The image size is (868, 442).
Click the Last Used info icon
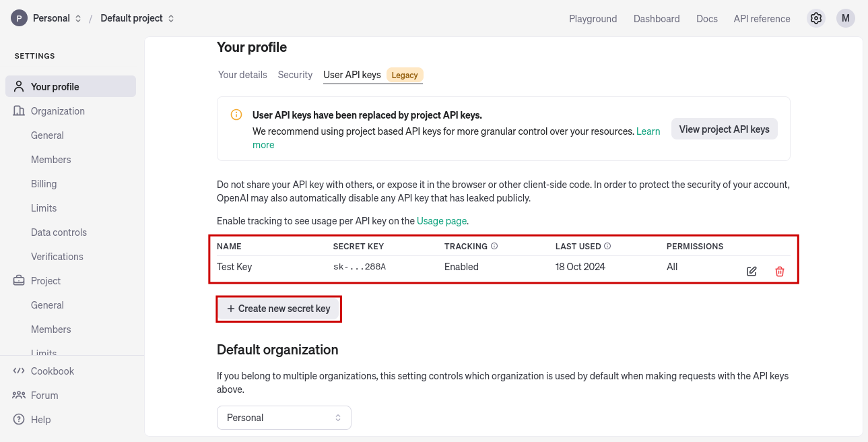tap(607, 247)
